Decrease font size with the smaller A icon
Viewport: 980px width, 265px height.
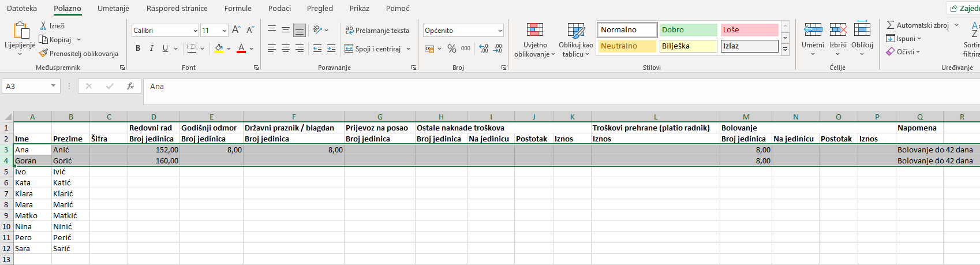tap(250, 30)
